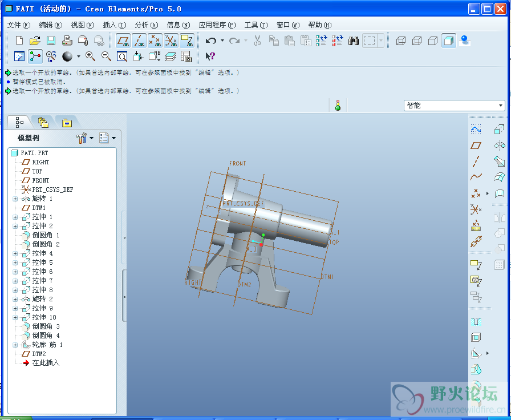Expand the 轮廓 筋 1 feature
The width and height of the screenshot is (511, 420).
pos(15,345)
